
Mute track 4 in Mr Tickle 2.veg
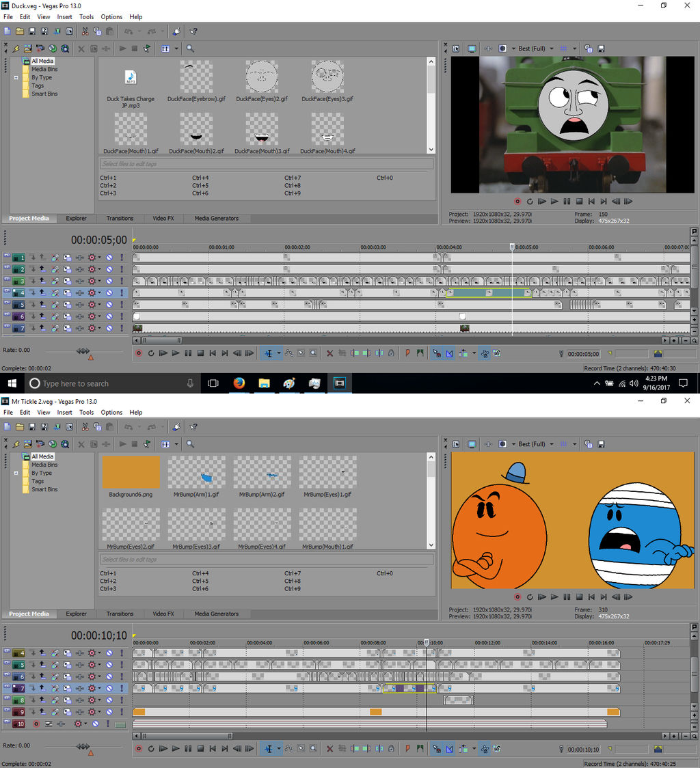pyautogui.click(x=109, y=653)
